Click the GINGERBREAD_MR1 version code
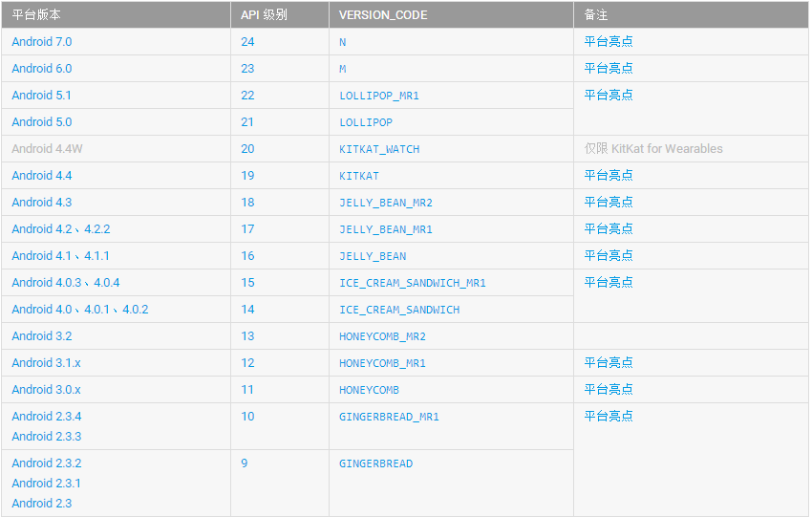The image size is (812, 517). click(x=389, y=417)
